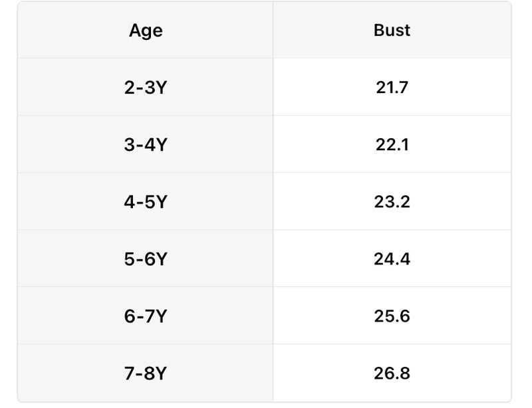
Task: Select the 4-5Y age cell
Action: click(146, 201)
